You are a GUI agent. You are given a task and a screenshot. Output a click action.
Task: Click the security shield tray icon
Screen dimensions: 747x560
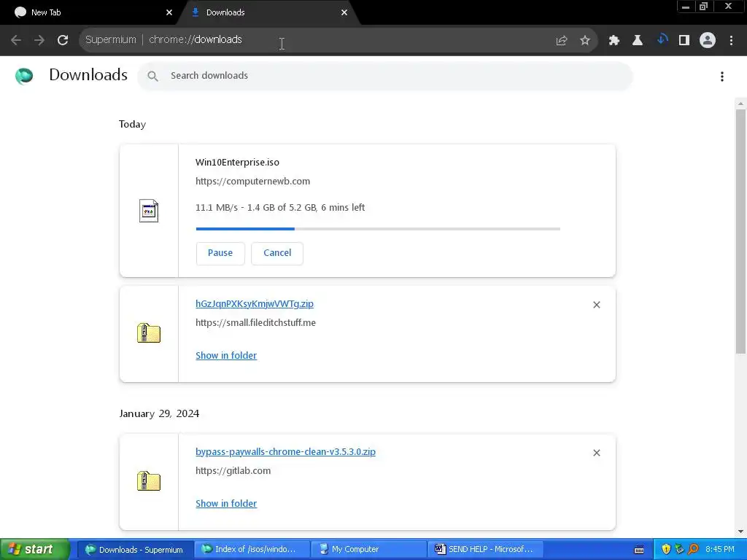[x=666, y=550]
